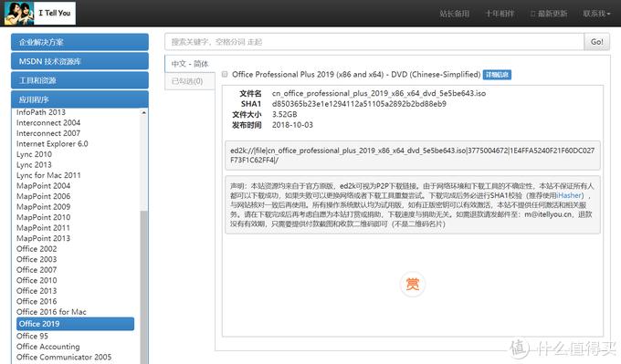Image resolution: width=621 pixels, height=364 pixels.
Task: Select Interconnect 2007 in the list
Action: [x=48, y=133]
